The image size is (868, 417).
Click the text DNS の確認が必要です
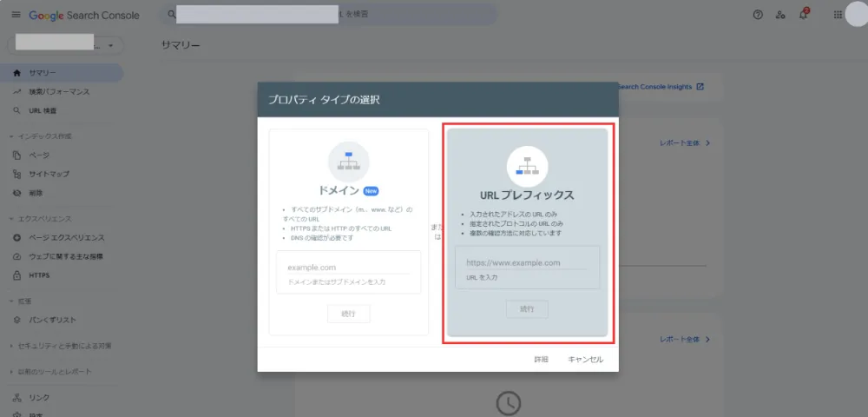coord(322,237)
